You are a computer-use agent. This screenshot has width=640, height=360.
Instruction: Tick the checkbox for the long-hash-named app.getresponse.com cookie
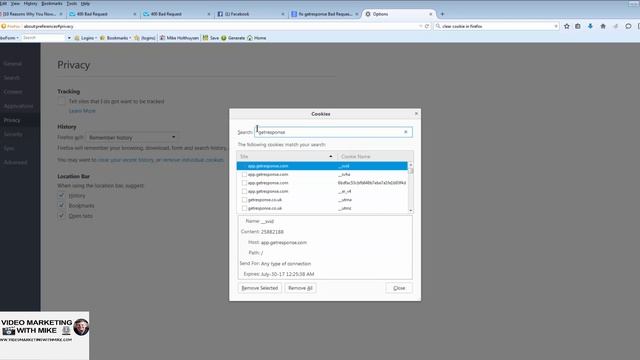pyautogui.click(x=244, y=183)
